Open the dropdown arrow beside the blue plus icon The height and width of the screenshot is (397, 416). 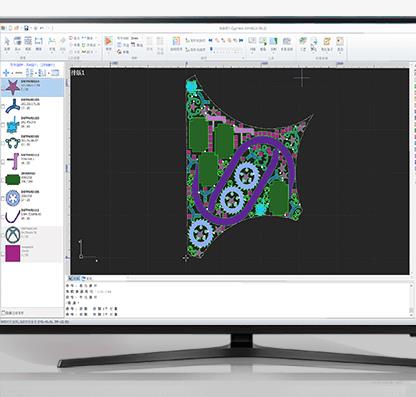coord(12,73)
